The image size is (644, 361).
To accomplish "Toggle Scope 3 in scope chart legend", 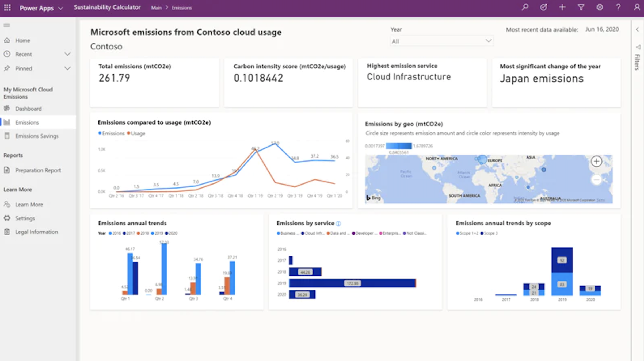I will [489, 233].
